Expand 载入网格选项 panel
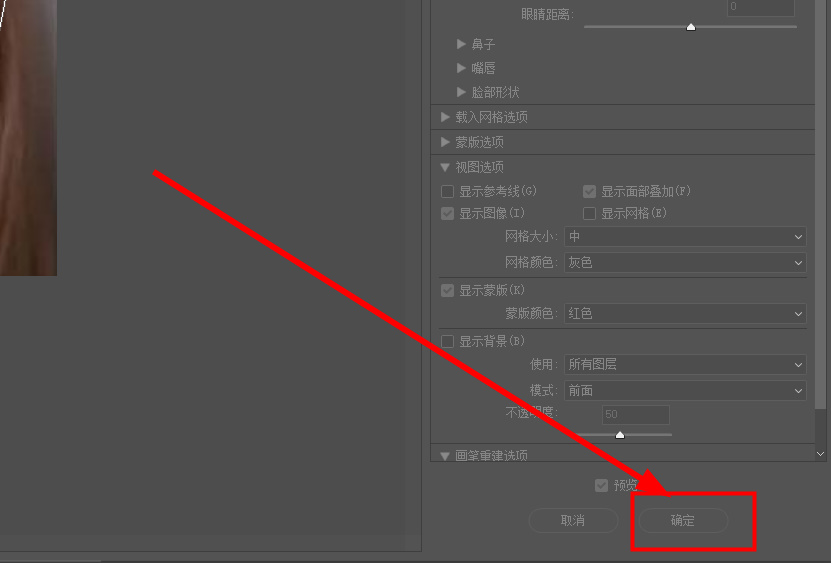The height and width of the screenshot is (563, 831). click(x=445, y=117)
